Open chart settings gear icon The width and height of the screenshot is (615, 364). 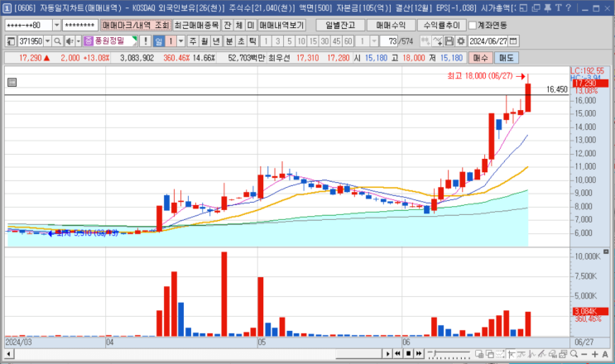[x=461, y=41]
